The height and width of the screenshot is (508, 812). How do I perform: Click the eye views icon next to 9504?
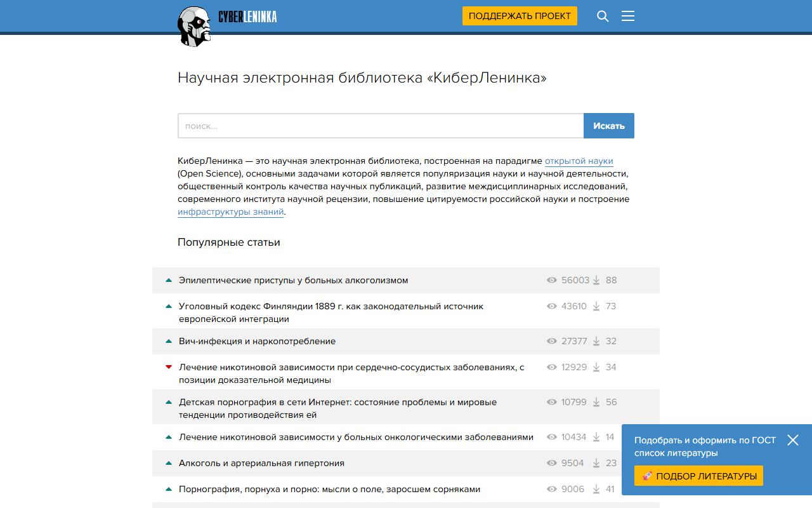pyautogui.click(x=552, y=463)
